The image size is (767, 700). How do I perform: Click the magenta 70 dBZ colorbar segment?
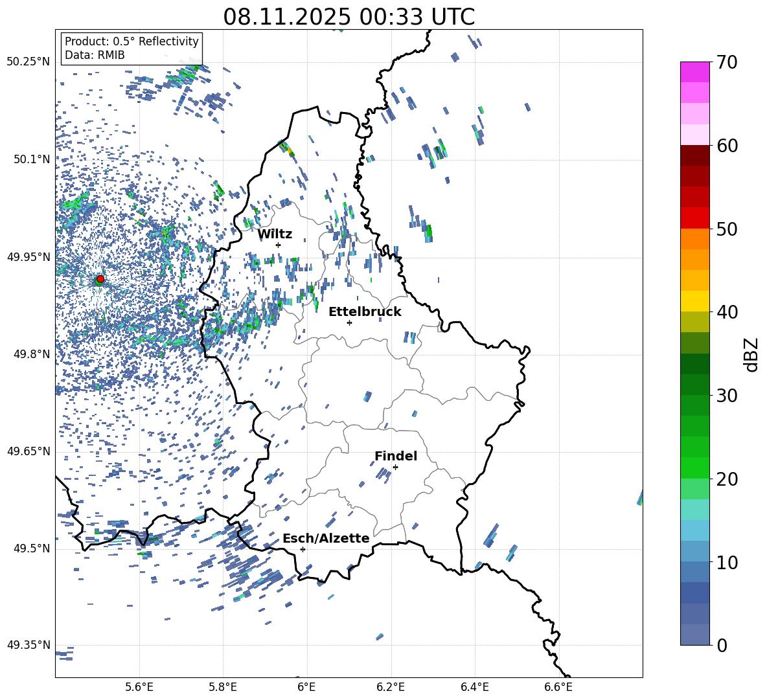point(695,72)
